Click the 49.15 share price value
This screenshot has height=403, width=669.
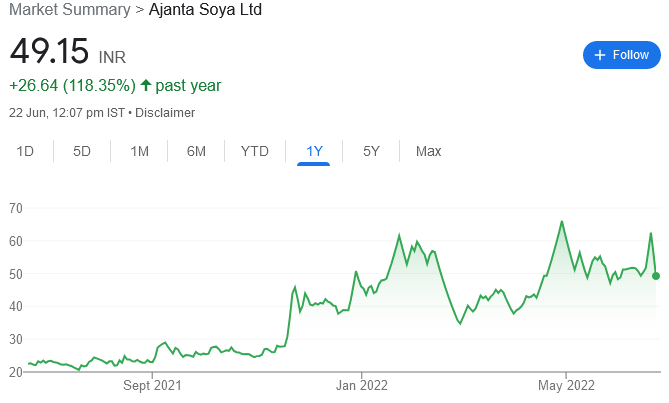pos(49,51)
